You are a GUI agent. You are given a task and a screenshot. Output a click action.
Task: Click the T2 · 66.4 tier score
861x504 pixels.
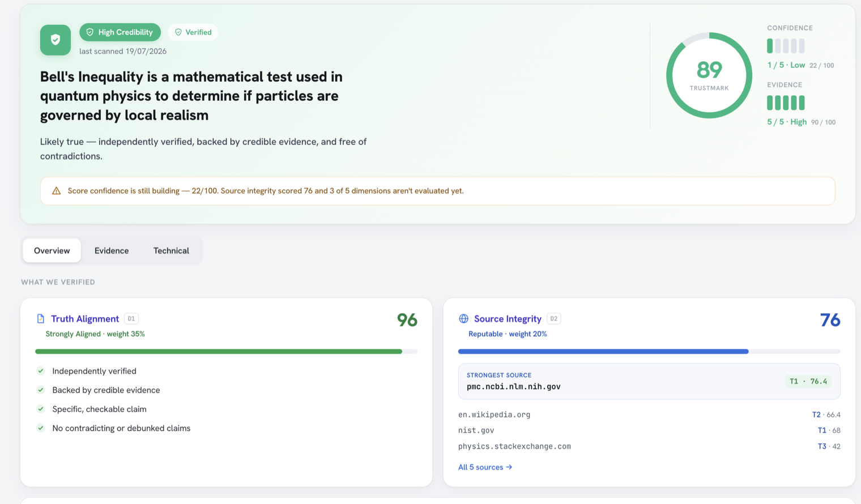click(x=826, y=415)
